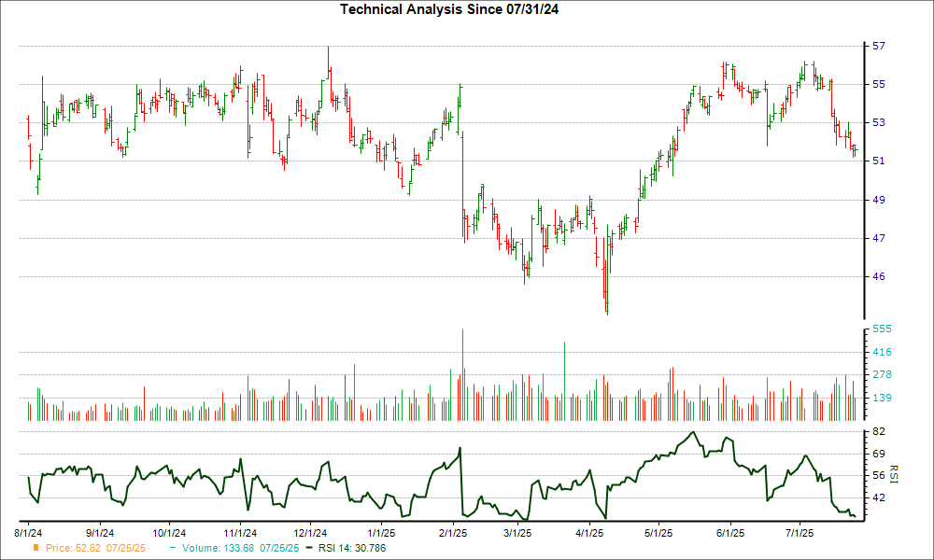Click the date label '11/1/24'
The height and width of the screenshot is (560, 934).
pyautogui.click(x=240, y=533)
